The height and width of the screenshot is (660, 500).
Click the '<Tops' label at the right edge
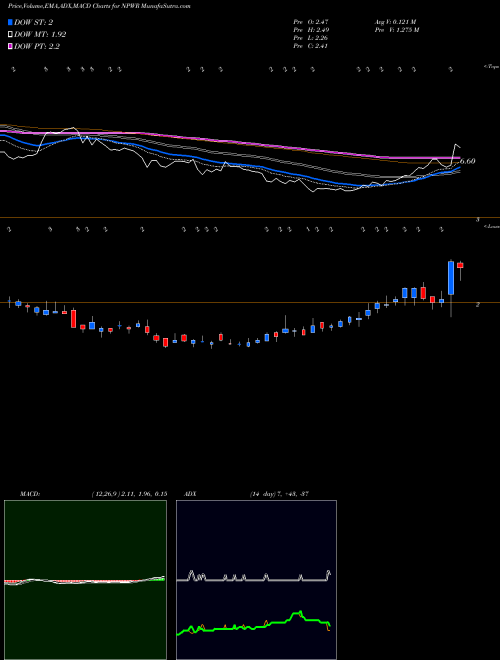point(491,67)
